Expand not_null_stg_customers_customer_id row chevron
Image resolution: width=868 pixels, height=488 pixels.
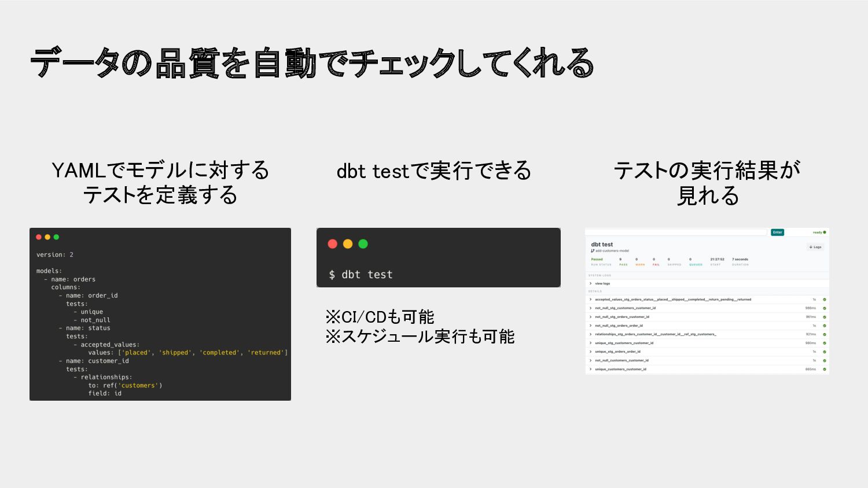click(590, 308)
